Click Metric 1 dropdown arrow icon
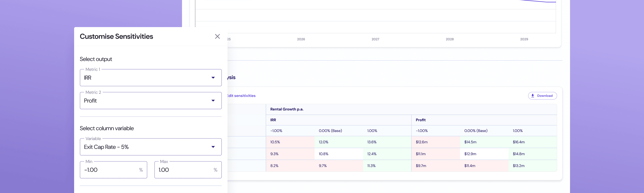Image resolution: width=644 pixels, height=193 pixels. (x=213, y=78)
